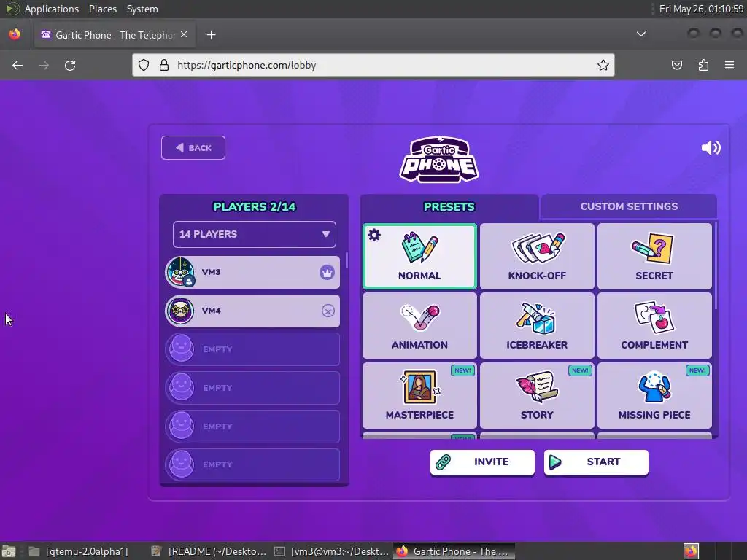The width and height of the screenshot is (747, 560).
Task: Switch to the Presets tab
Action: coord(449,206)
